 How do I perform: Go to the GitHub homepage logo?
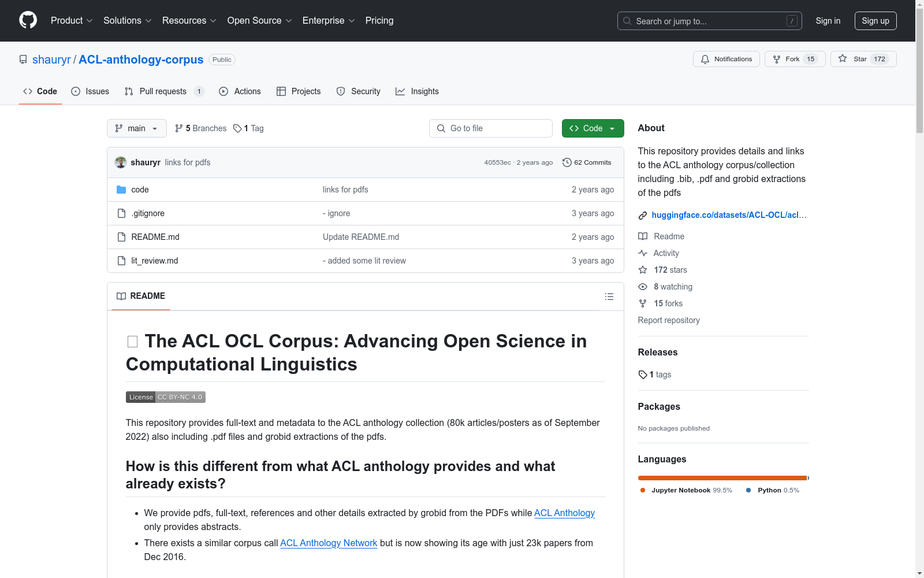coord(28,20)
